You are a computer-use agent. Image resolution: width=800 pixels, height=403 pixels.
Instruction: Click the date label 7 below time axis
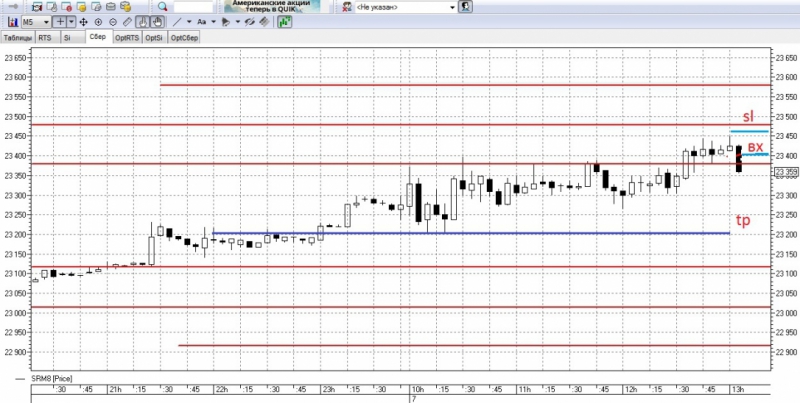tap(414, 399)
